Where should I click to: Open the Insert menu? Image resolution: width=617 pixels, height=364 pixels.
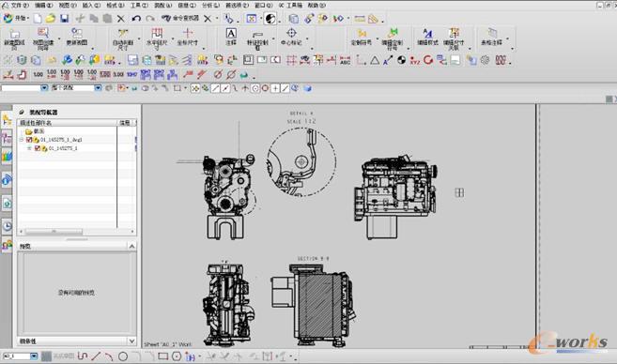pyautogui.click(x=91, y=5)
